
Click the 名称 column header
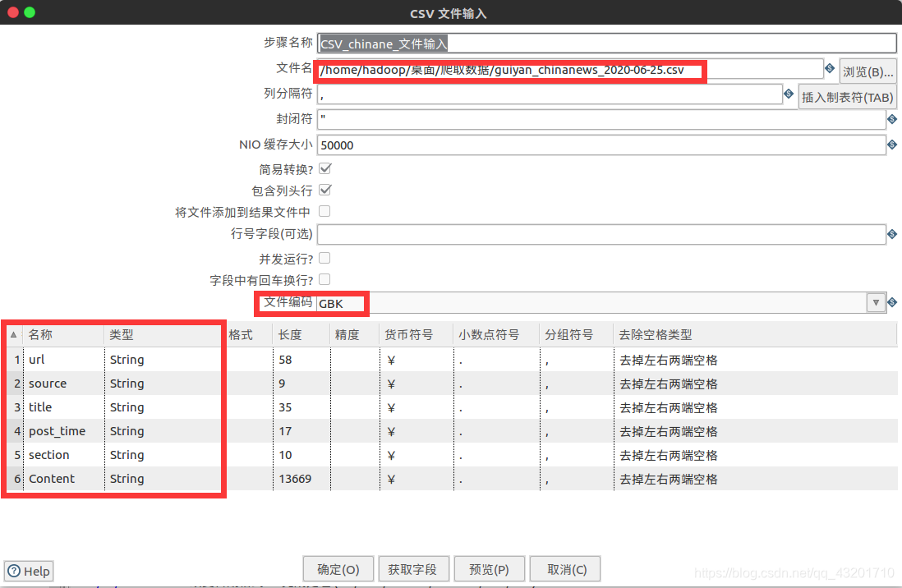coord(62,334)
